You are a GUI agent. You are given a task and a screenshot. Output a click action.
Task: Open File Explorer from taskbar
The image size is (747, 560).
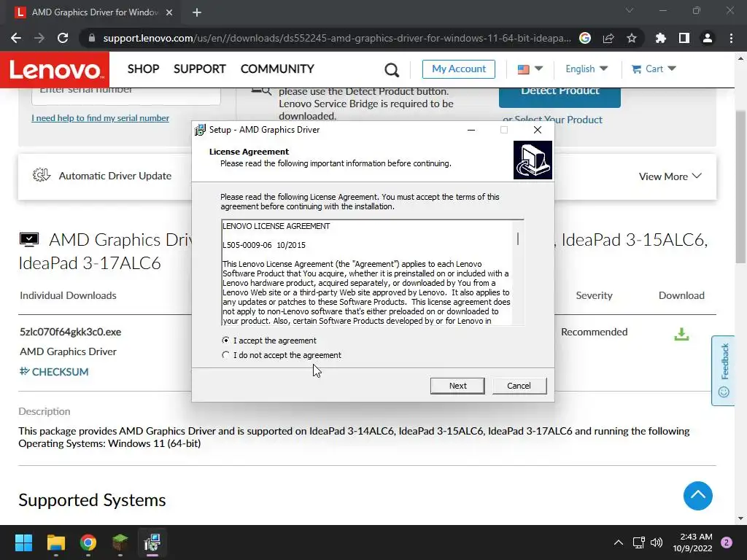tap(55, 542)
